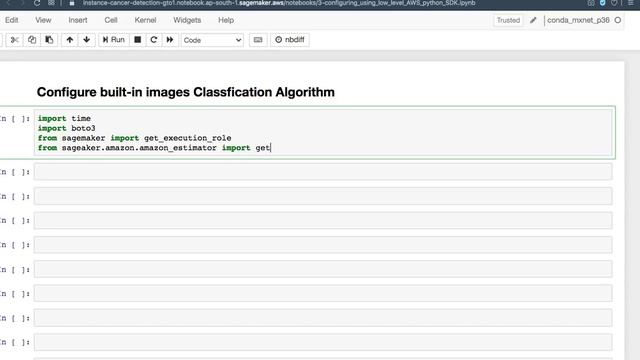Reload the page in the browser
The image size is (640, 360).
click(37, 3)
